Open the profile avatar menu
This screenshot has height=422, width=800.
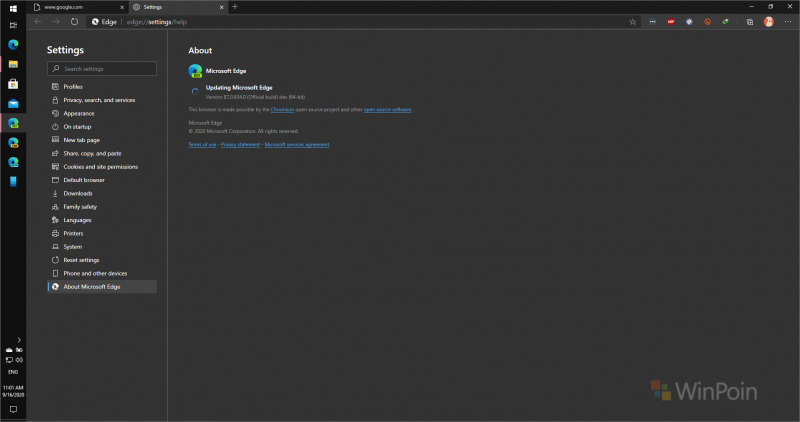(768, 21)
